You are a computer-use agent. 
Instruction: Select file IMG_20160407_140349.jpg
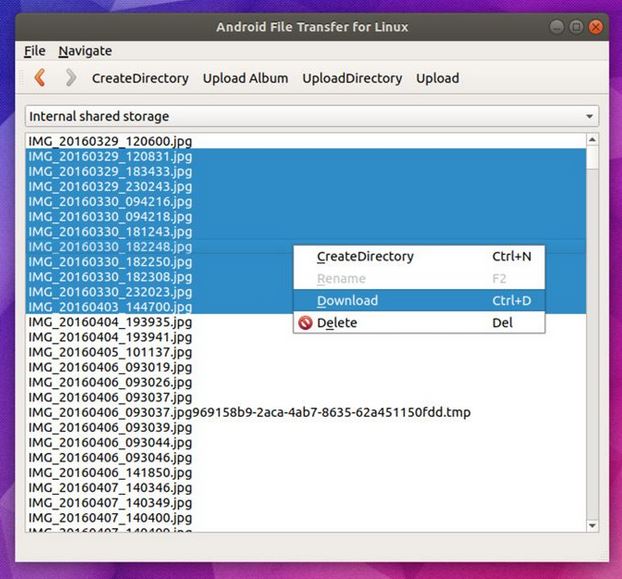point(305,503)
